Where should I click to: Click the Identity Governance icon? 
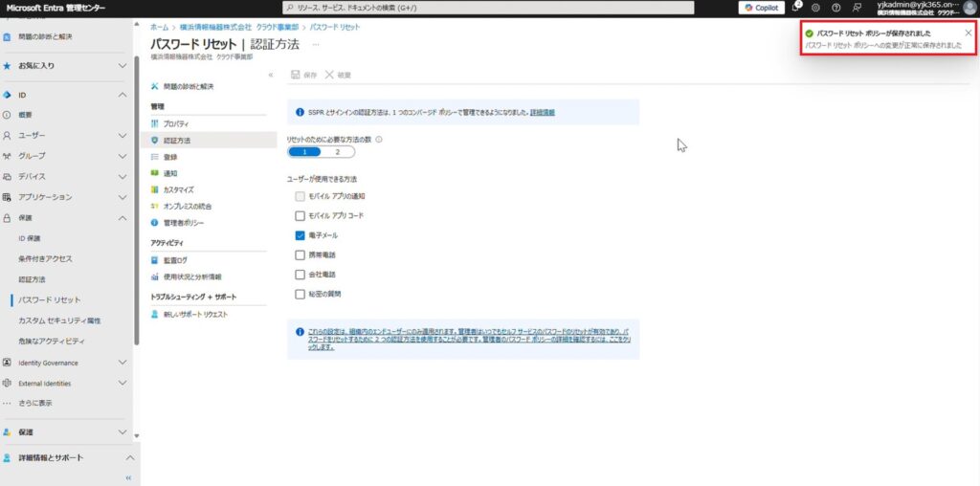(7, 363)
